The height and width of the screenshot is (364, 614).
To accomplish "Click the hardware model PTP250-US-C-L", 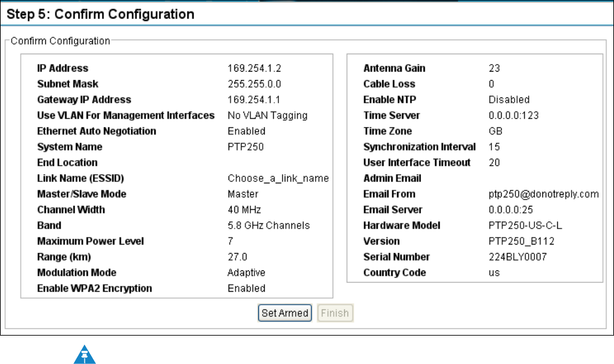I will (x=525, y=225).
